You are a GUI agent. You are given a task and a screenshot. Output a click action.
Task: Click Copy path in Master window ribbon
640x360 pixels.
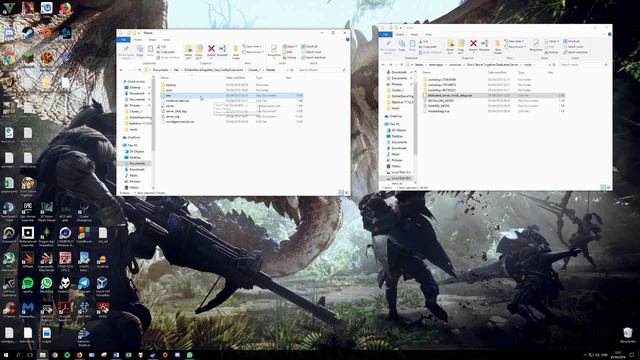[x=166, y=52]
